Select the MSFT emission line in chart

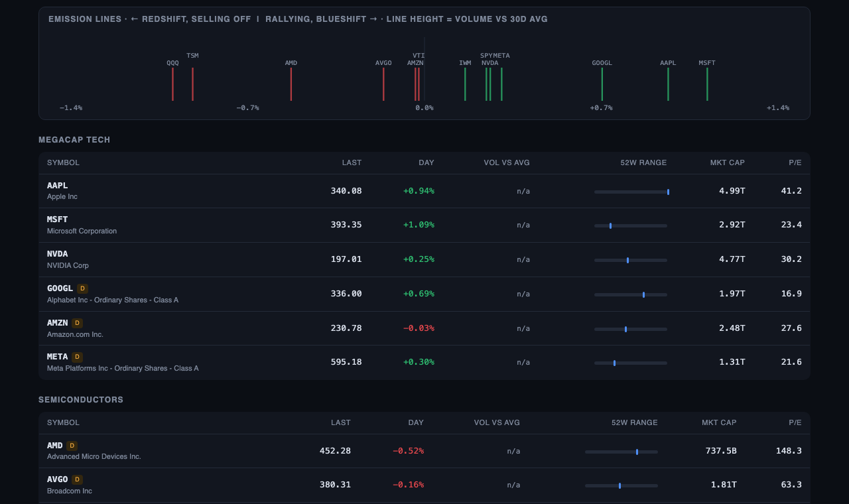(x=707, y=84)
